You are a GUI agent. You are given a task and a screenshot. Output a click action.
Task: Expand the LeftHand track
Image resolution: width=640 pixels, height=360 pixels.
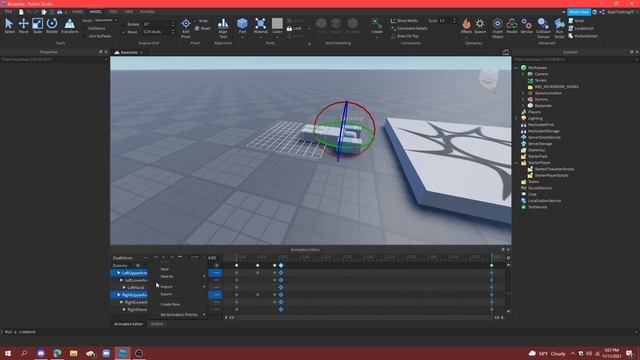point(124,287)
